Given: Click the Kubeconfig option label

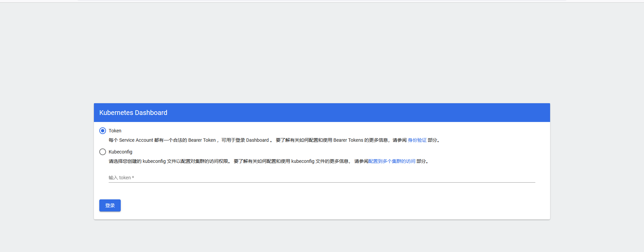Looking at the screenshot, I should pos(120,152).
